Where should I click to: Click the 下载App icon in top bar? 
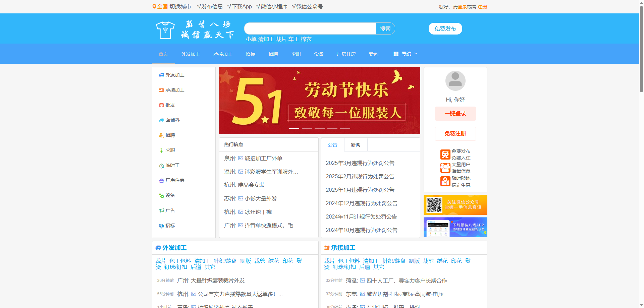coord(229,6)
